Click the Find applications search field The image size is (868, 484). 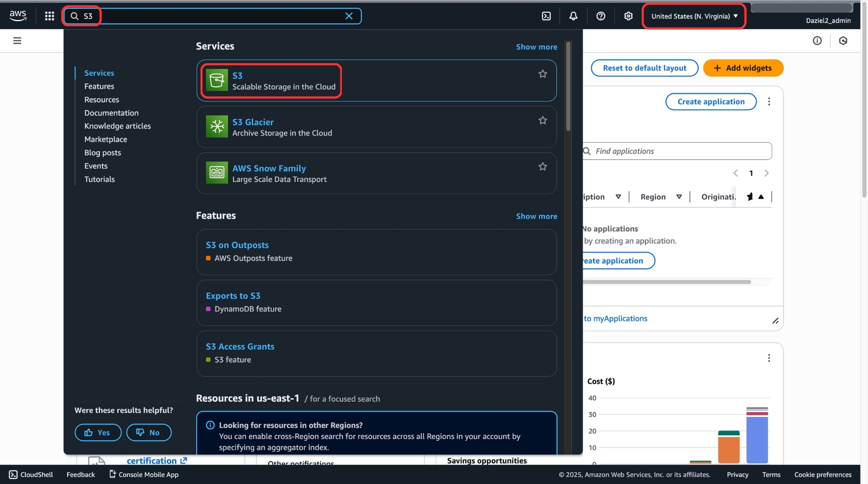tap(680, 151)
